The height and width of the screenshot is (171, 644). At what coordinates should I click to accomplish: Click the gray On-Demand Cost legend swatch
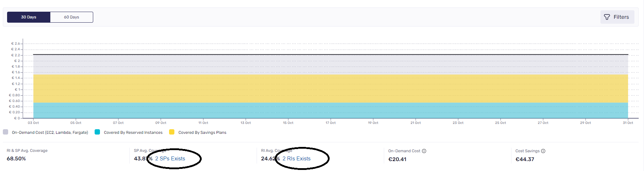[x=6, y=132]
